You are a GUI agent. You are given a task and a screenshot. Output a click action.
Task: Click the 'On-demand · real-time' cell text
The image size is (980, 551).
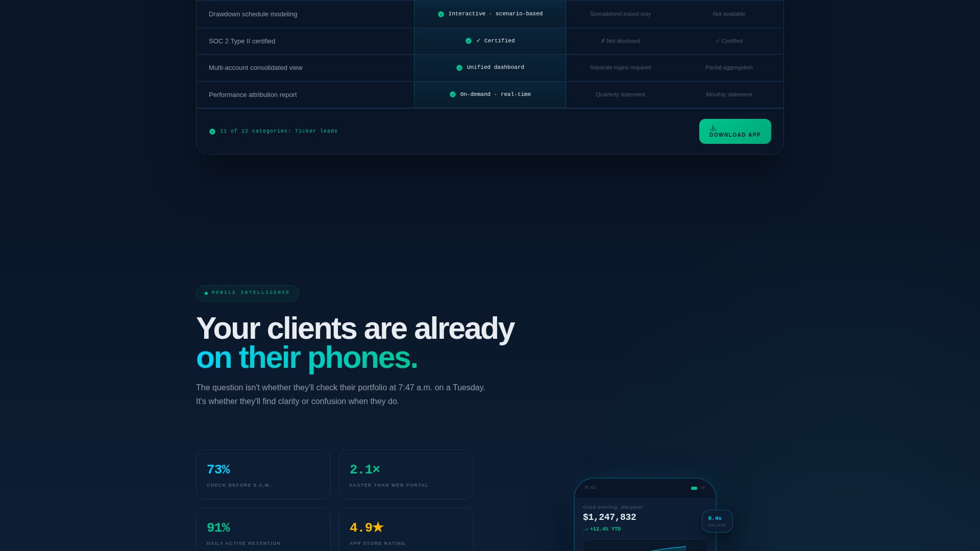[x=496, y=94]
